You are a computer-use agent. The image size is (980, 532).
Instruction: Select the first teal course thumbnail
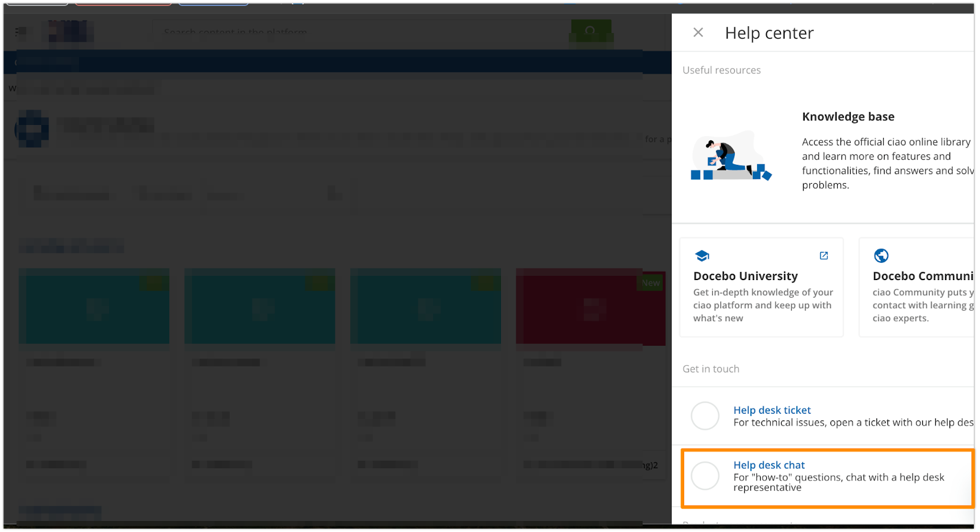tap(94, 306)
